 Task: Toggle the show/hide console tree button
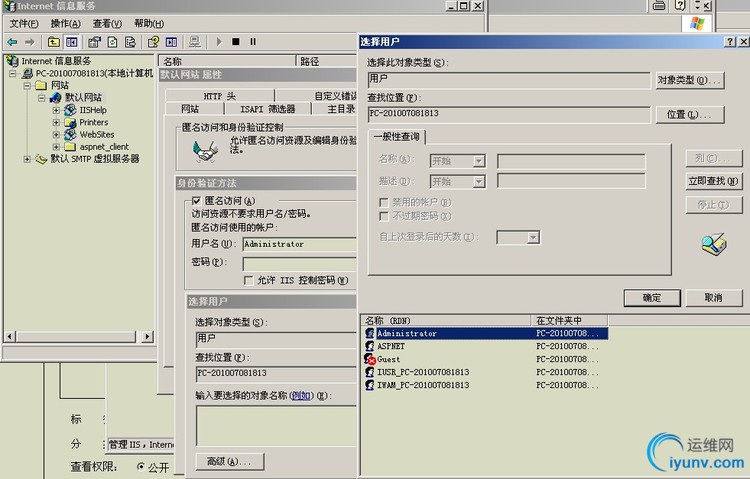[x=72, y=42]
